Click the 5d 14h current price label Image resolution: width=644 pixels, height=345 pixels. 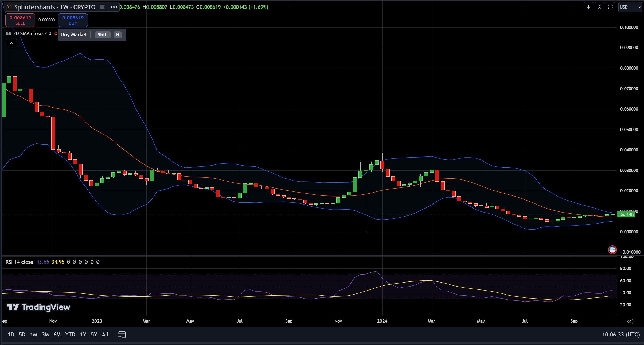(x=627, y=214)
